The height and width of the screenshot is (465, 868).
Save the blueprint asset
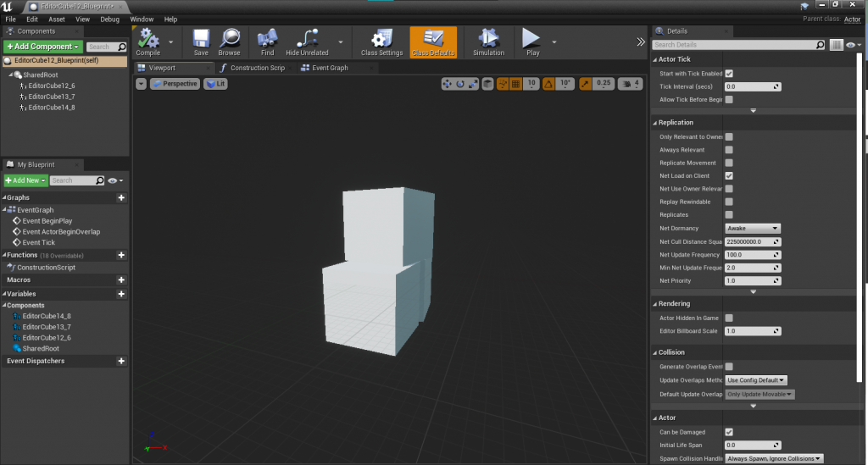(201, 42)
